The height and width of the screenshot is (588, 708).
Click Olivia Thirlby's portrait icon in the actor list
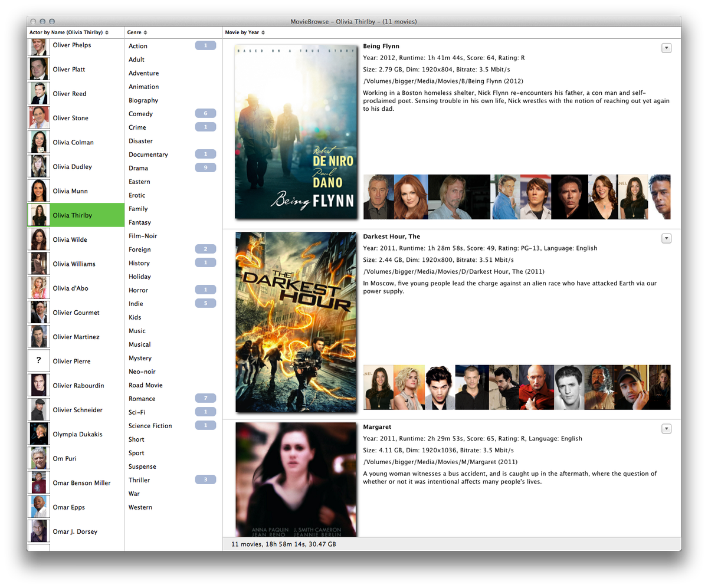(38, 215)
